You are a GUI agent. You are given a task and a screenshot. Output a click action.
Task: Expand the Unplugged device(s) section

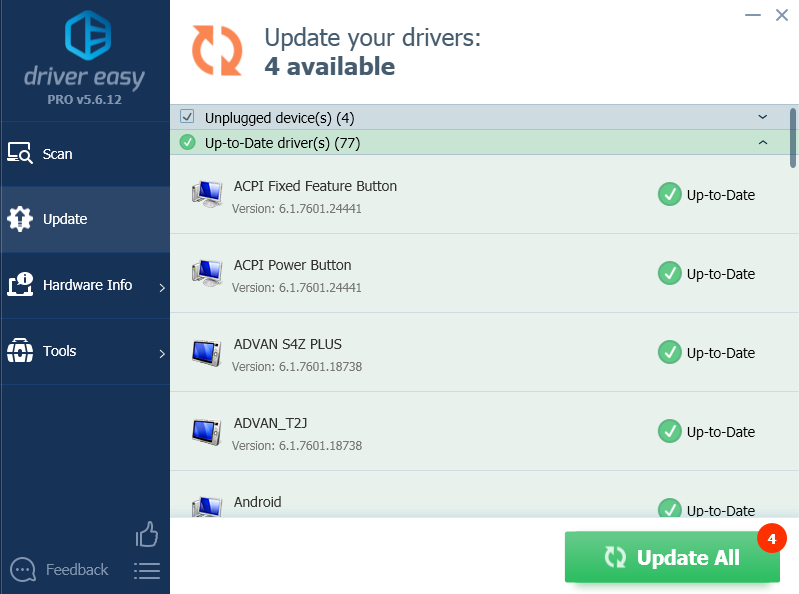pos(762,117)
